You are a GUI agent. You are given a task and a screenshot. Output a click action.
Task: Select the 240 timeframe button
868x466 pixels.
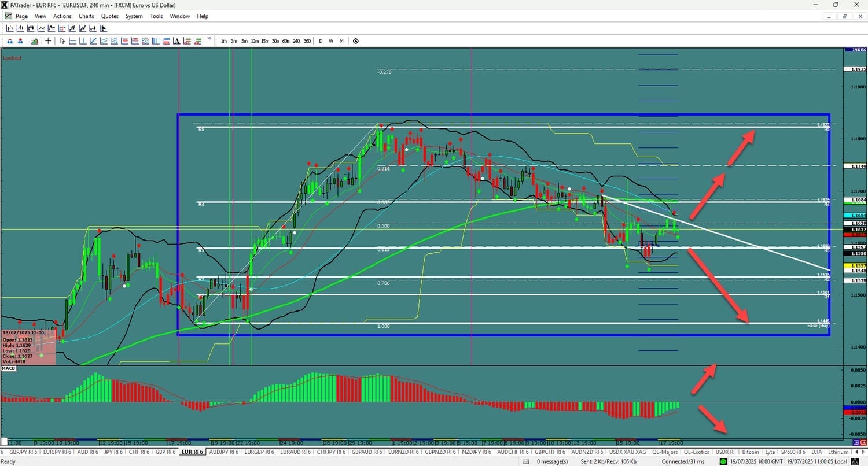point(296,41)
